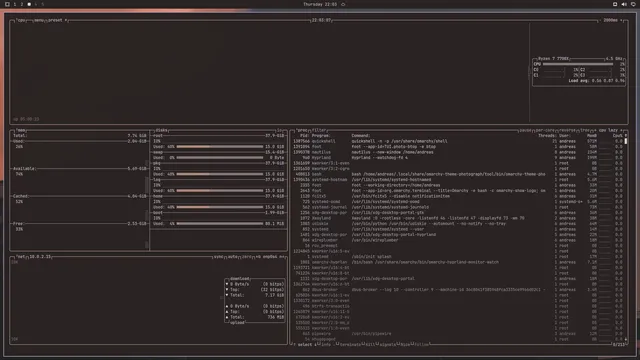640x360 pixels.
Task: Select the pipewire process row
Action: pyautogui.click(x=458, y=334)
